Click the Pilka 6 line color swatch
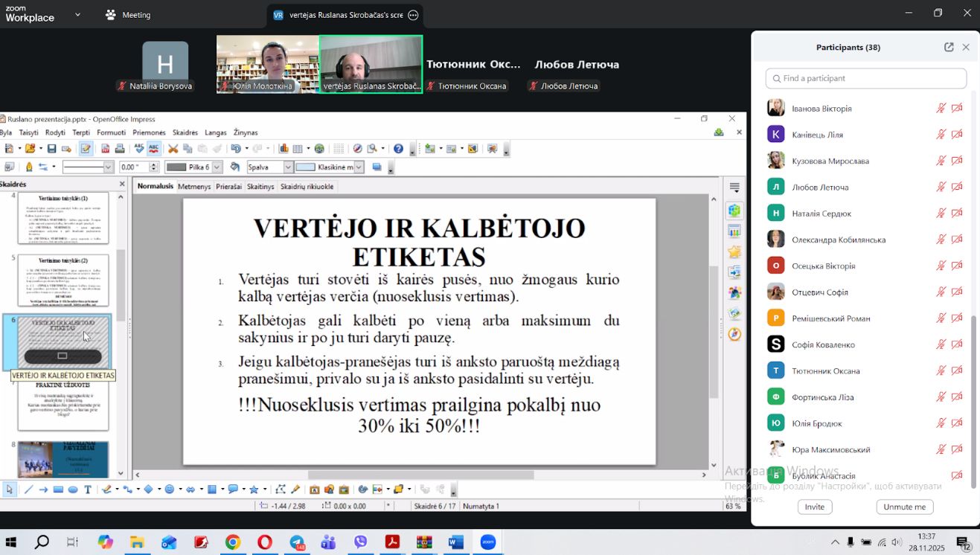The width and height of the screenshot is (980, 555). pos(176,167)
